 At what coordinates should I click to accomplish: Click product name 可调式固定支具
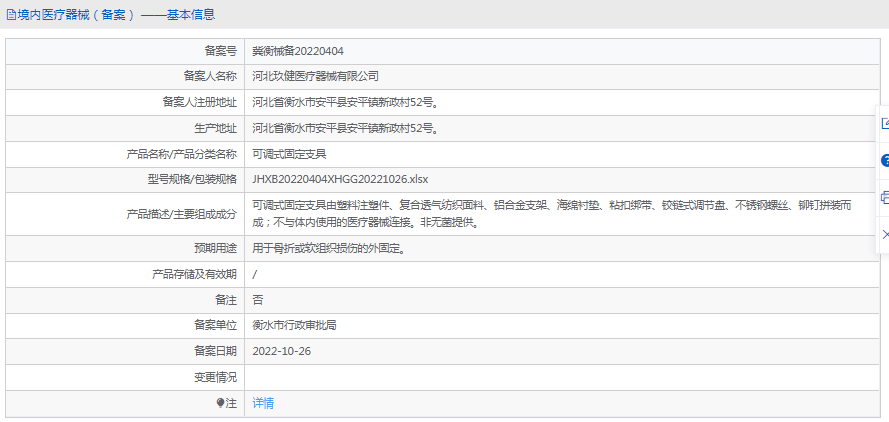[289, 154]
